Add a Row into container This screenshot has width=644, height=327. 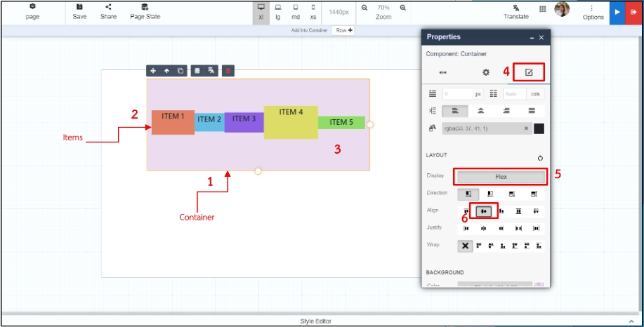[343, 30]
